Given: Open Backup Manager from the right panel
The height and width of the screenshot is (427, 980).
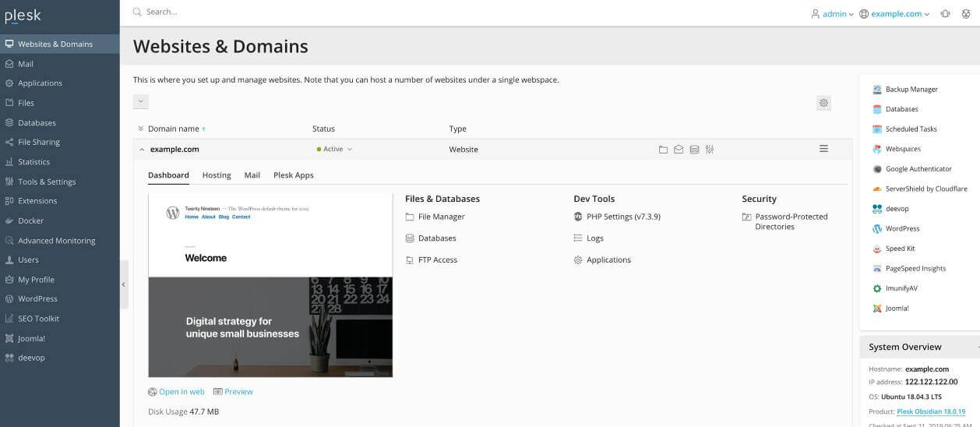Looking at the screenshot, I should click(x=911, y=90).
